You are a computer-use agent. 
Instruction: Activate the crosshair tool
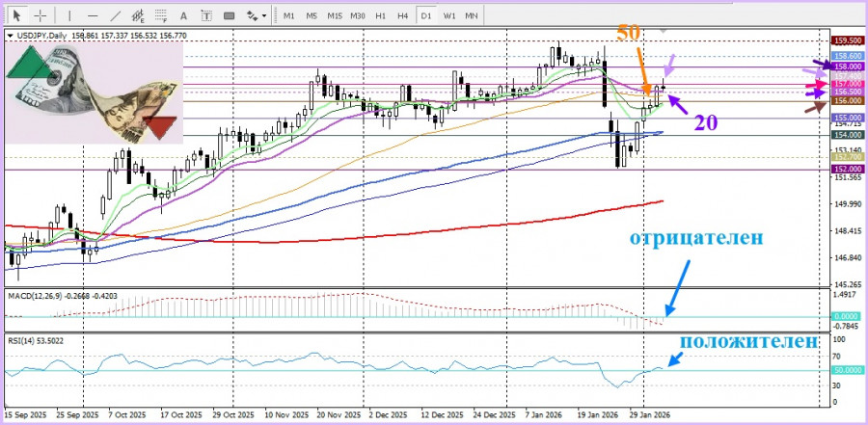point(40,15)
